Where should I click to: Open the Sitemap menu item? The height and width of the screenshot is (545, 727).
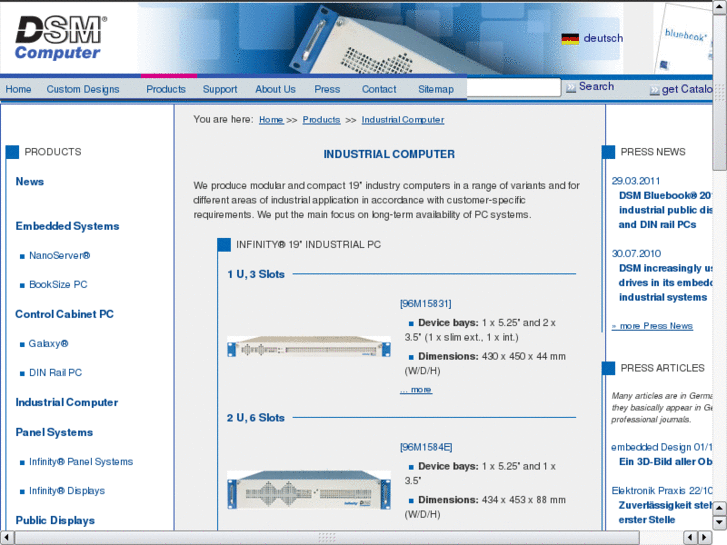(x=435, y=89)
